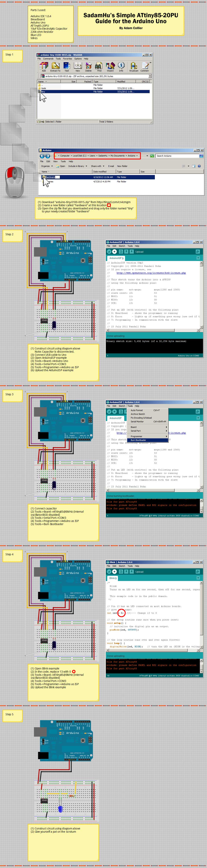Click the VirusScan icon in WinRAR
This screenshot has height=868, width=207.
pyautogui.click(x=134, y=66)
